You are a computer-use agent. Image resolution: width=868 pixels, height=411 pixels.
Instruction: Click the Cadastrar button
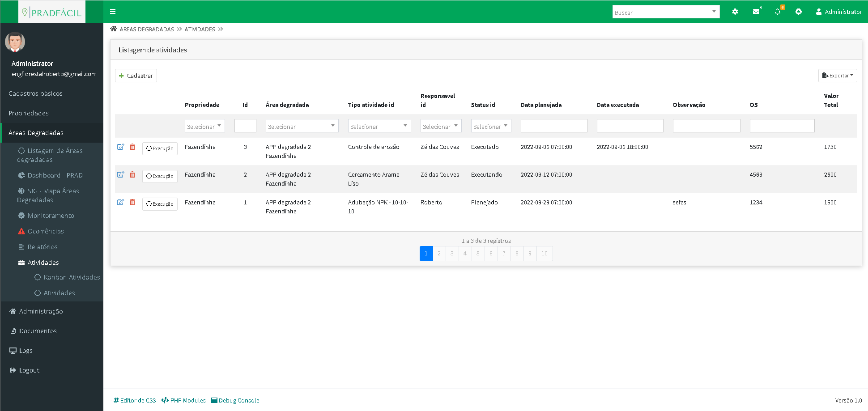click(136, 76)
